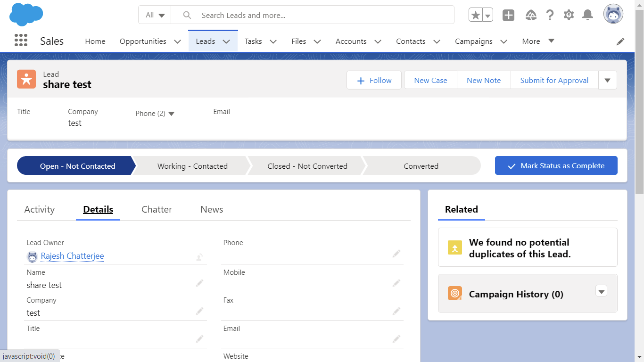Select the Working - Contacted stage
Viewport: 644px width, 362px height.
(192, 166)
